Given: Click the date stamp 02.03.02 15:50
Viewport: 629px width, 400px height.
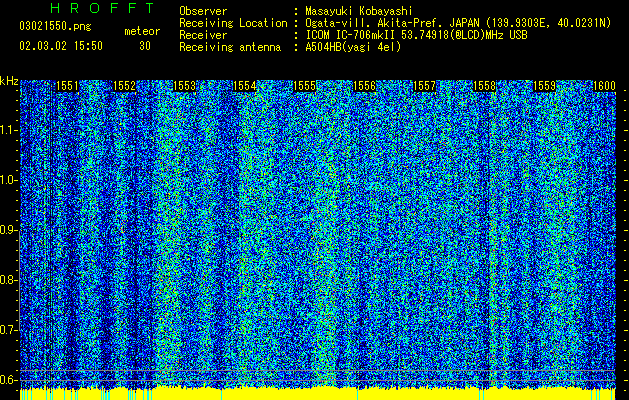Looking at the screenshot, I should [x=61, y=46].
